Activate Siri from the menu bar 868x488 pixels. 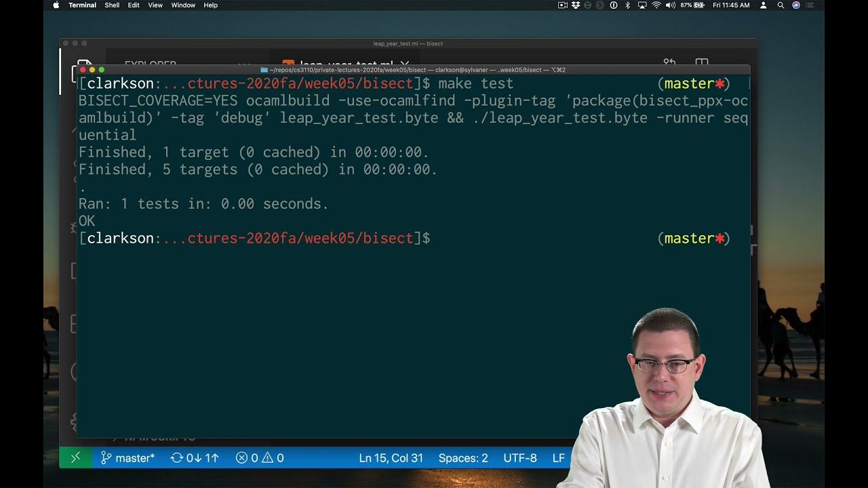coord(796,5)
